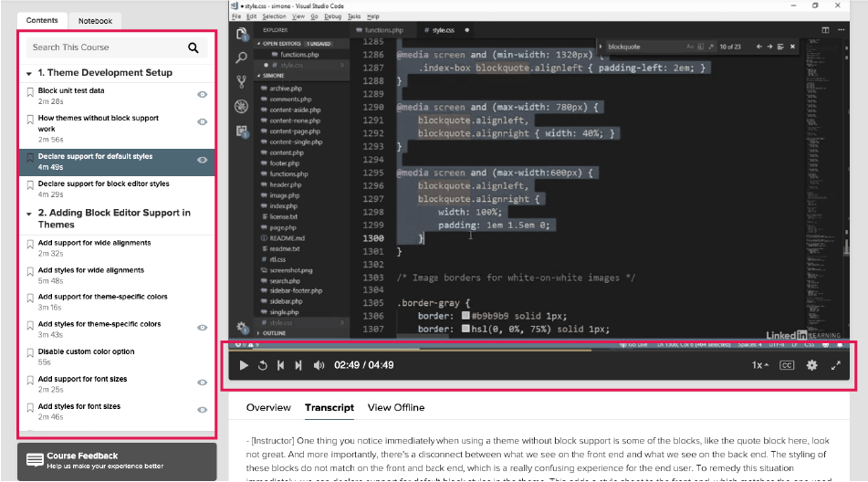Click the search magnifier icon

193,47
